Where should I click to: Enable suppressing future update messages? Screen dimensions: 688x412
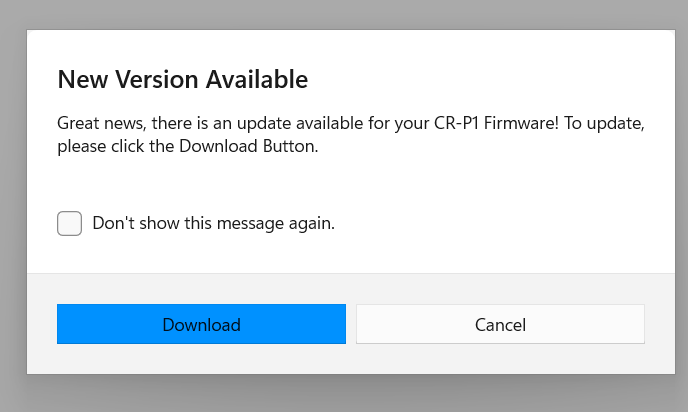pos(69,224)
